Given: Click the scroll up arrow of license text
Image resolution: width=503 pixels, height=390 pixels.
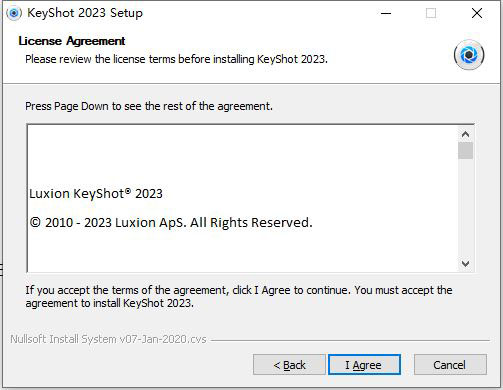Looking at the screenshot, I should pos(465,134).
